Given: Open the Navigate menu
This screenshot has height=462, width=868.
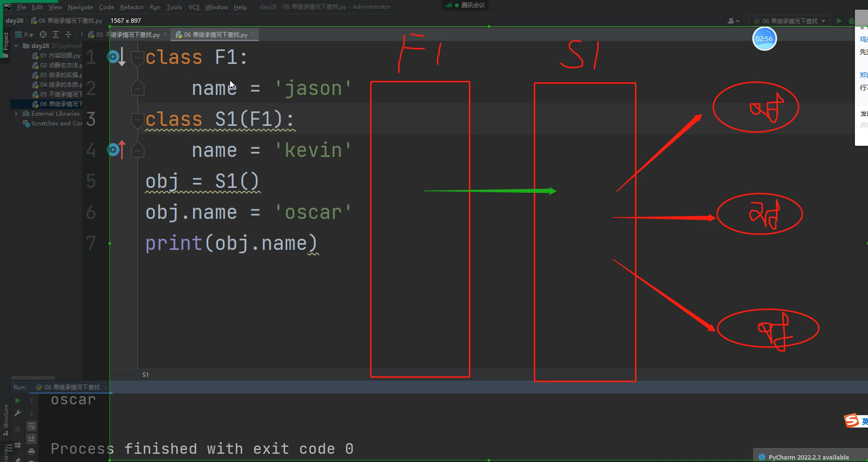Looking at the screenshot, I should (80, 7).
